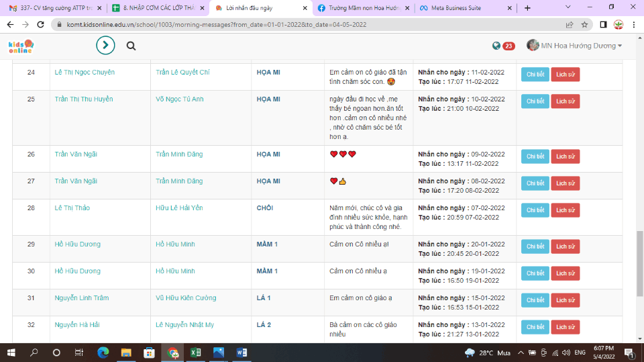Open the Gmail 337- CV tăng cường tab
644x362 pixels.
click(x=54, y=8)
